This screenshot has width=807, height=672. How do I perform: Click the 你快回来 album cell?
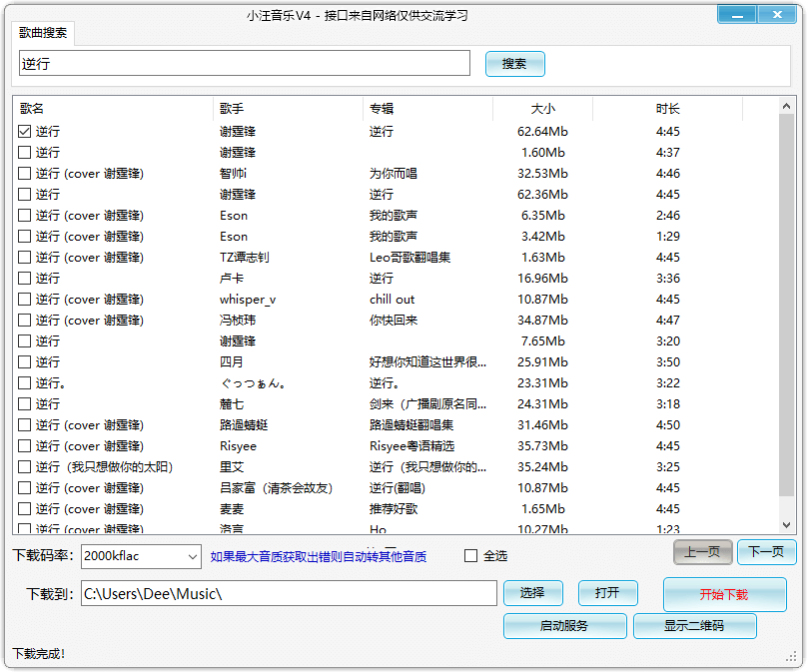pyautogui.click(x=394, y=321)
